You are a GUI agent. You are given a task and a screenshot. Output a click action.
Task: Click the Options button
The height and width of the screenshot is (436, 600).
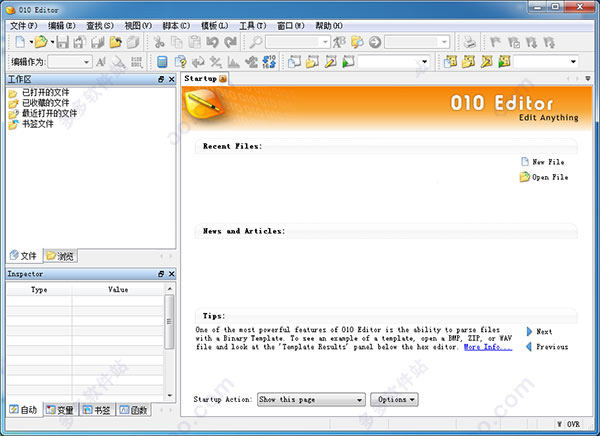pyautogui.click(x=395, y=399)
